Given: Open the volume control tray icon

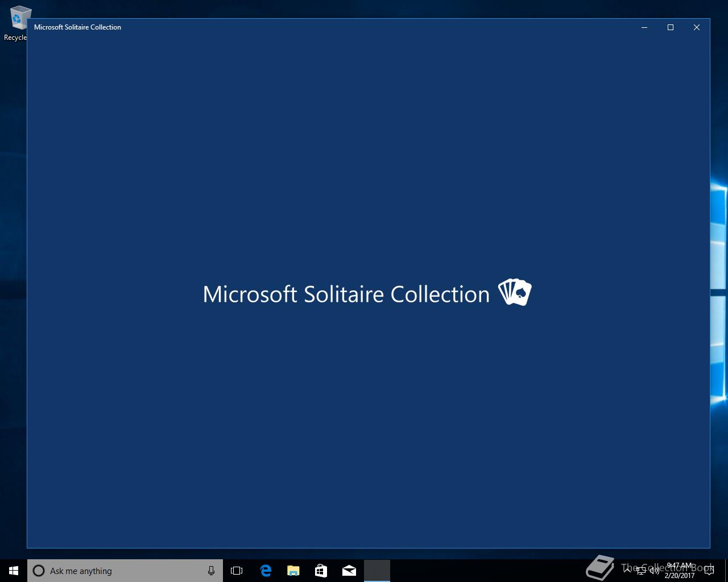Looking at the screenshot, I should [655, 571].
